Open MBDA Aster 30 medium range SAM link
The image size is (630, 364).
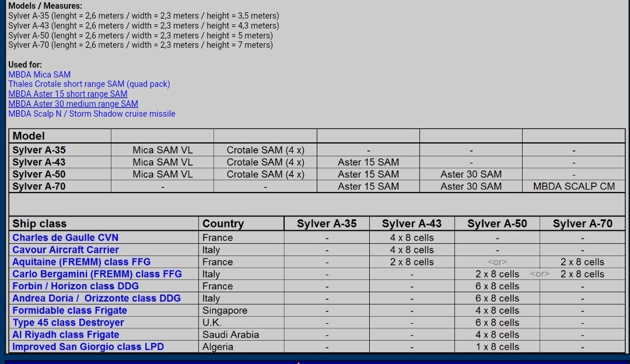click(73, 104)
